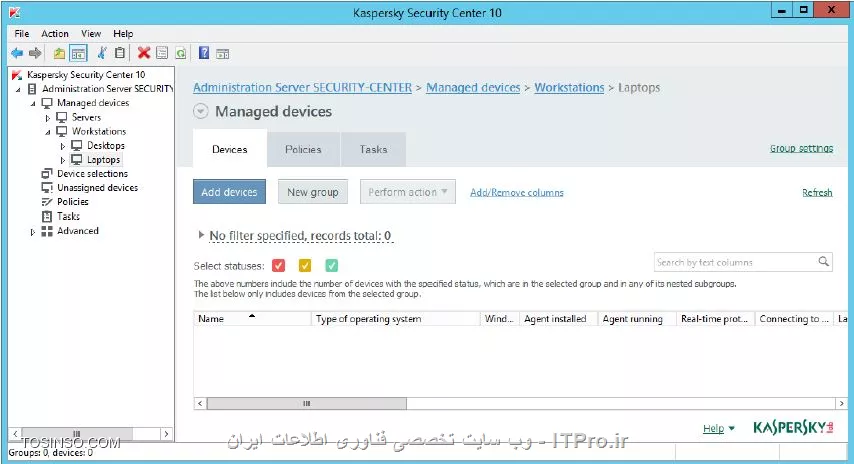Go to Administration Server SECURITY-CENTER breadcrumb link
854x464 pixels.
point(302,88)
